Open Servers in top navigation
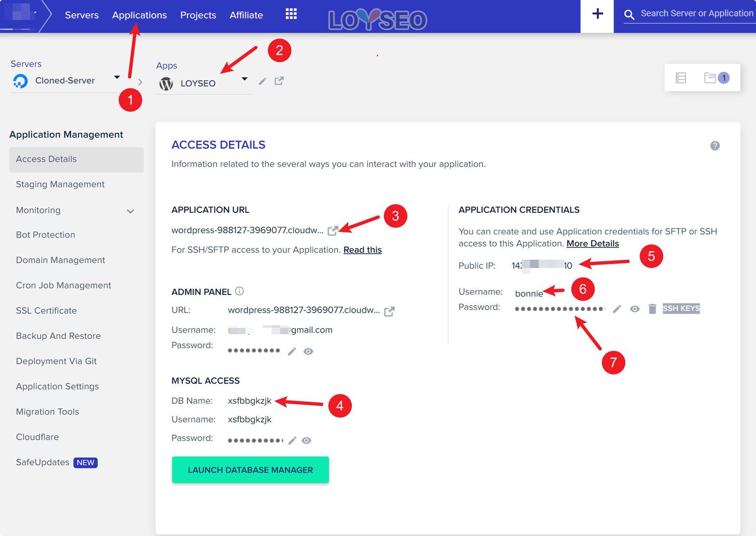The height and width of the screenshot is (536, 756). coord(82,15)
